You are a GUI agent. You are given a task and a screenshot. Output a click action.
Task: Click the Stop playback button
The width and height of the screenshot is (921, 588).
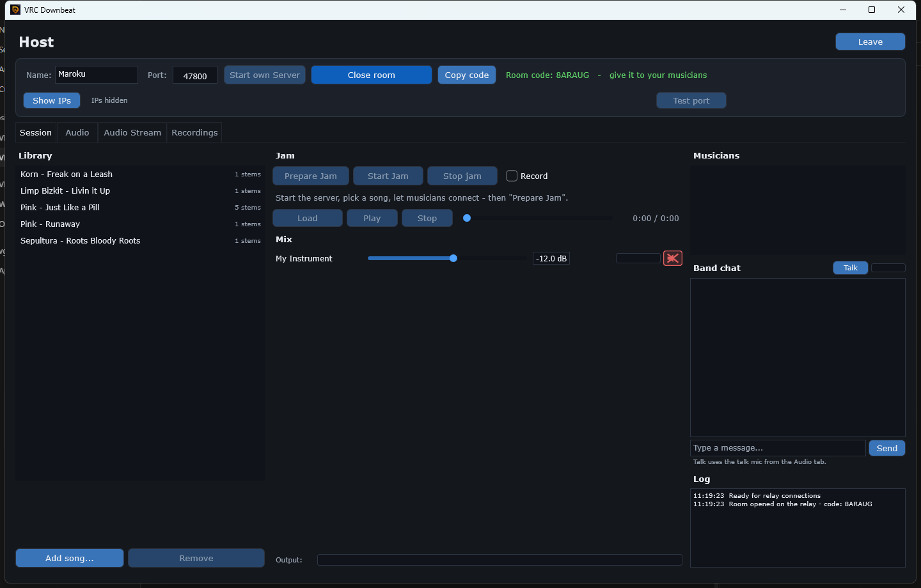(x=427, y=218)
